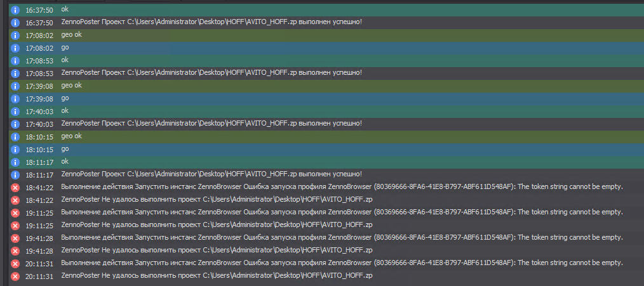
Task: Click error icon on 19:11:25 'Не удалось выполнить' row
Action: (x=15, y=226)
